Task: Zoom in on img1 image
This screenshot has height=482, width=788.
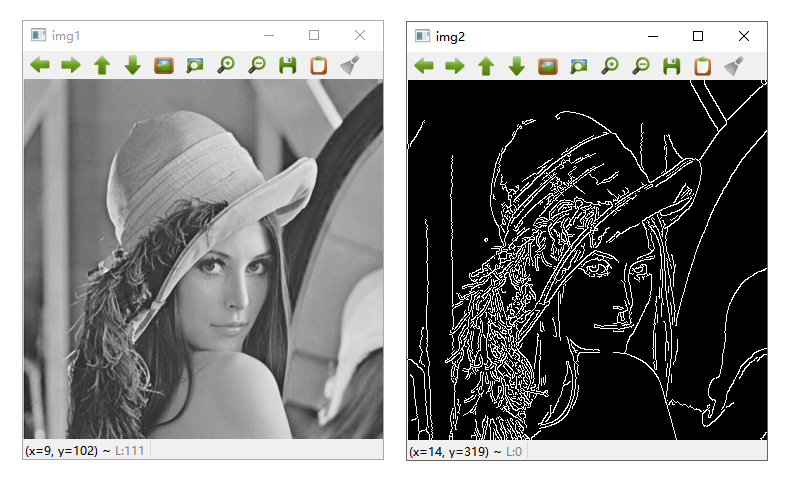Action: coord(226,65)
